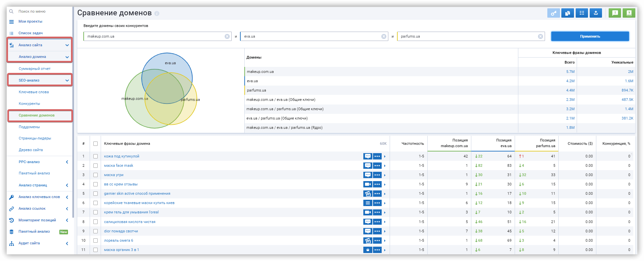644x261 pixels.
Task: Click 5.7M total keywords for makeup.com.ua
Action: (x=570, y=72)
